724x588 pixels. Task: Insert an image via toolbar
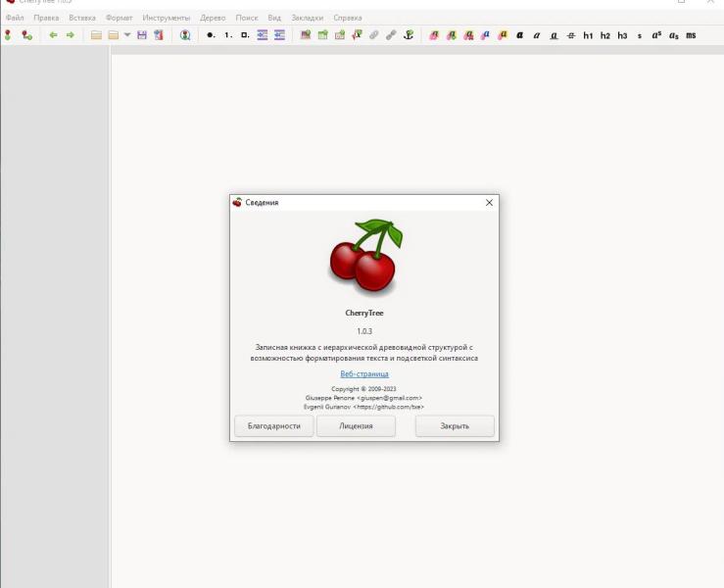tap(306, 35)
